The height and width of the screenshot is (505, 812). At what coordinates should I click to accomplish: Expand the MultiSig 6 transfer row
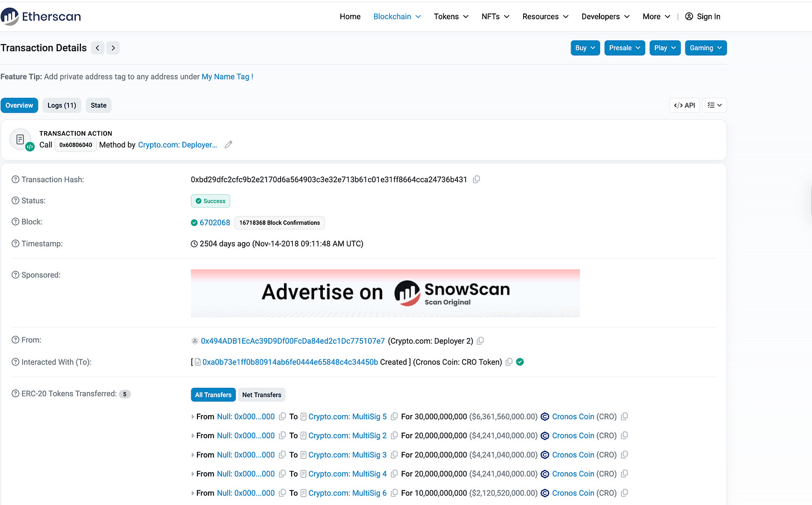tap(193, 493)
